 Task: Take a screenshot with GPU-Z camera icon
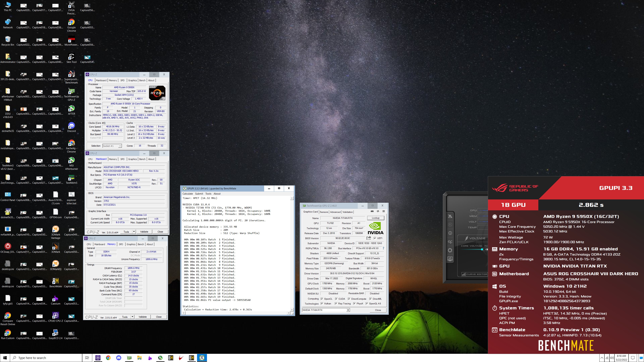(372, 211)
